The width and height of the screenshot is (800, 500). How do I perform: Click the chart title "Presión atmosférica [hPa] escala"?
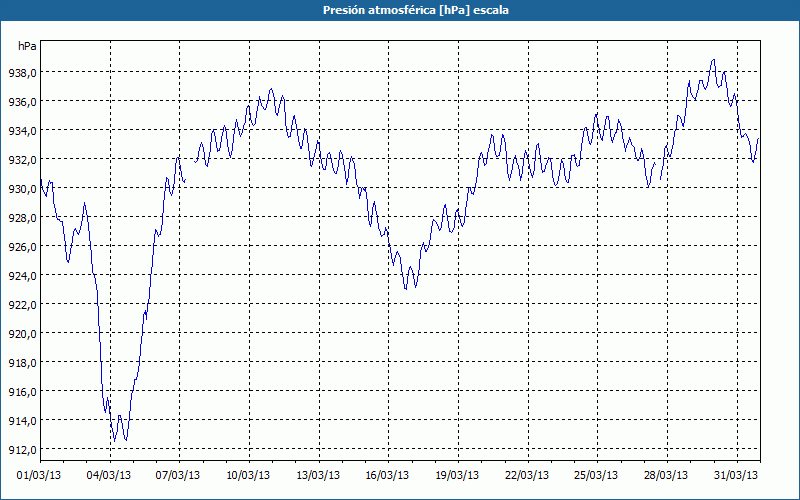tap(416, 10)
